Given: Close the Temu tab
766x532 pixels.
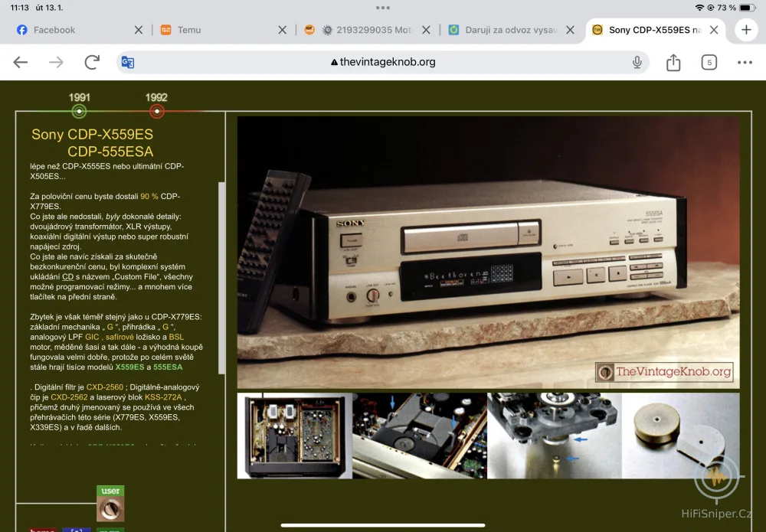Looking at the screenshot, I should coord(283,30).
